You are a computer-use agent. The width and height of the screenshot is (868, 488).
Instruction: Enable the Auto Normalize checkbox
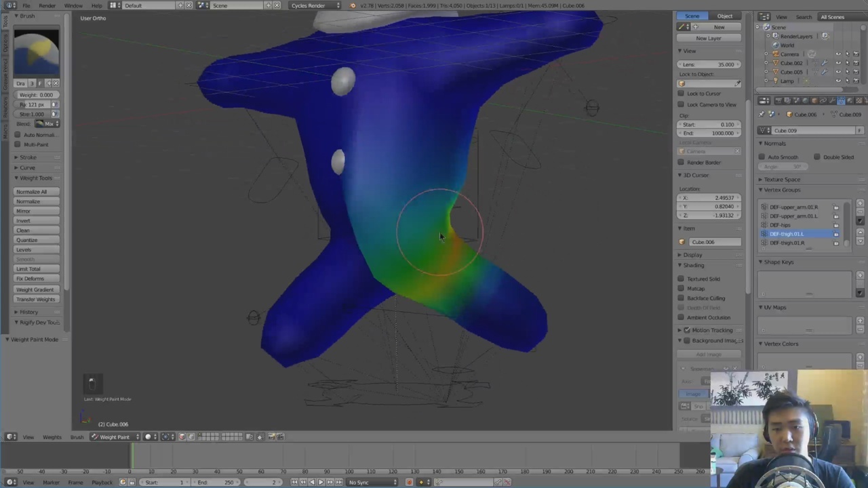point(18,135)
